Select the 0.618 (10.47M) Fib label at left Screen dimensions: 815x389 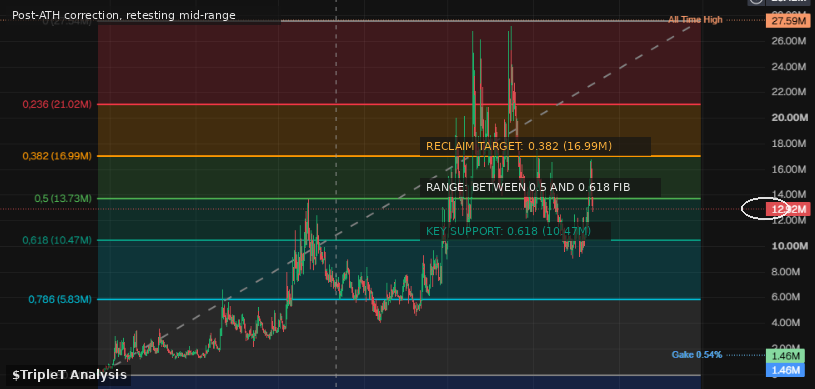[x=57, y=240]
